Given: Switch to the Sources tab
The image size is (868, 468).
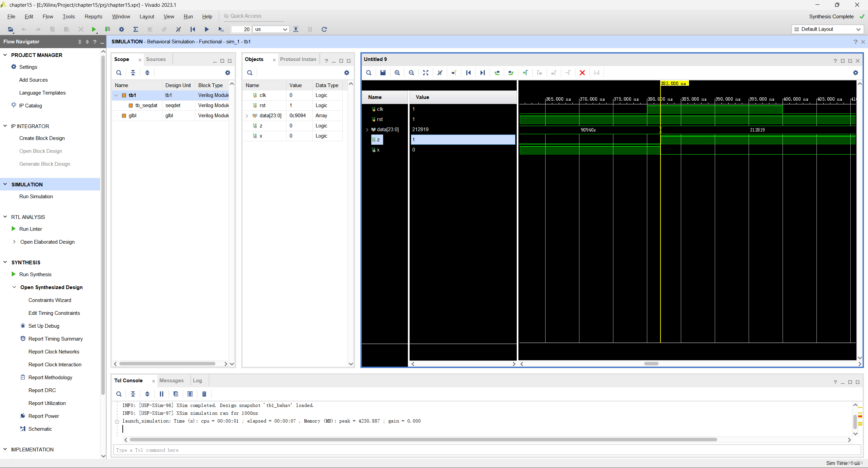Looking at the screenshot, I should click(156, 59).
